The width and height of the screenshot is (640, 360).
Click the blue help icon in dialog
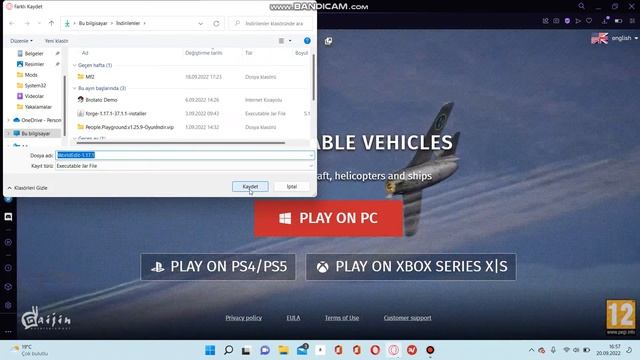tap(307, 41)
